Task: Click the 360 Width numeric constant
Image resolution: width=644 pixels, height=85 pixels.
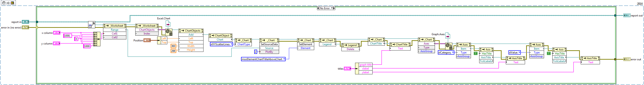Action: [173, 46]
